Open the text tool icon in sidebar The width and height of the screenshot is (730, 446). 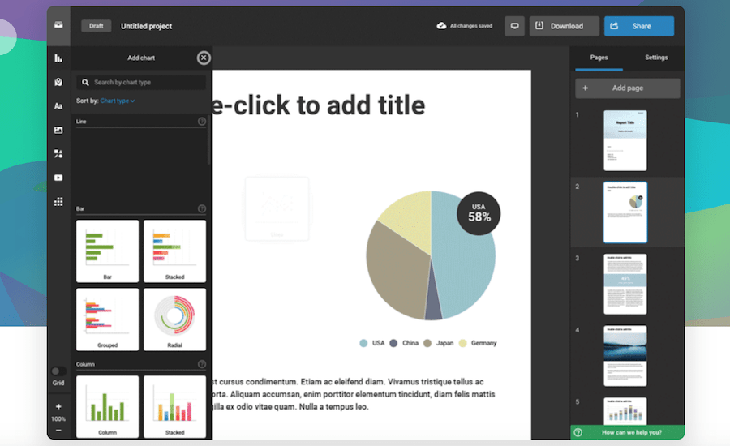pos(58,106)
